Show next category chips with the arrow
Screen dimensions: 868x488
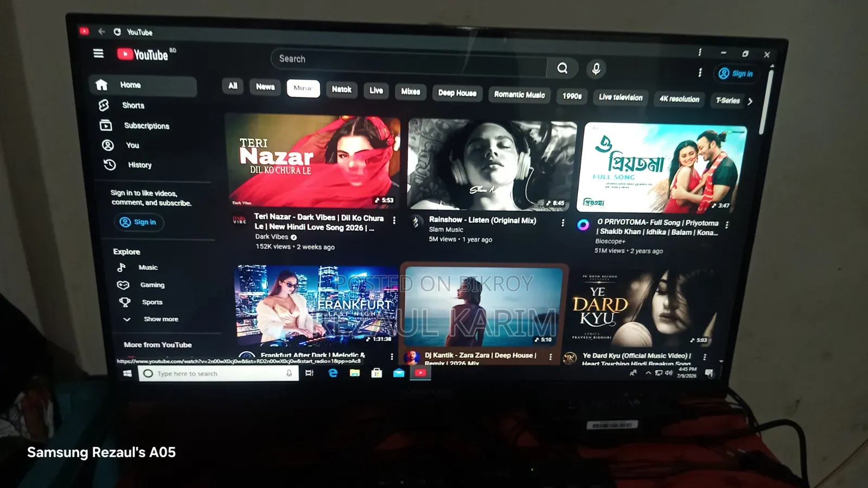click(x=750, y=101)
